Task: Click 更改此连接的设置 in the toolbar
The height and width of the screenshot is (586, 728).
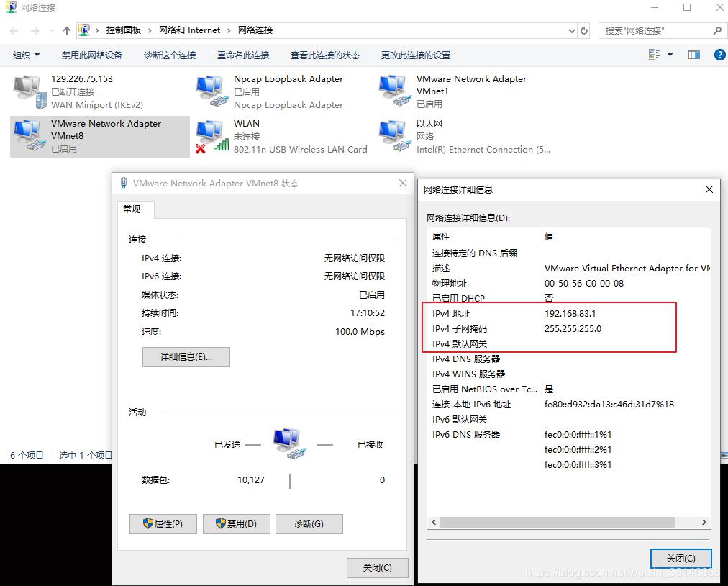Action: tap(416, 55)
